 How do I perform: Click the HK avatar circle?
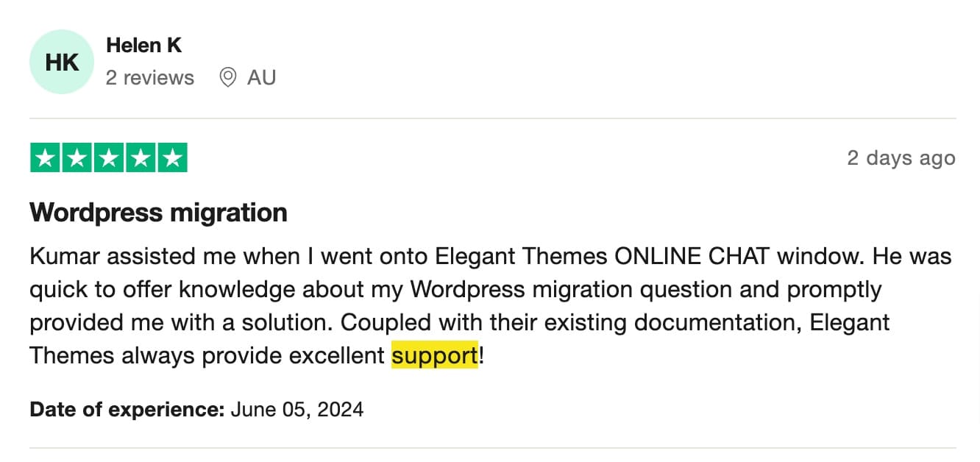[62, 62]
